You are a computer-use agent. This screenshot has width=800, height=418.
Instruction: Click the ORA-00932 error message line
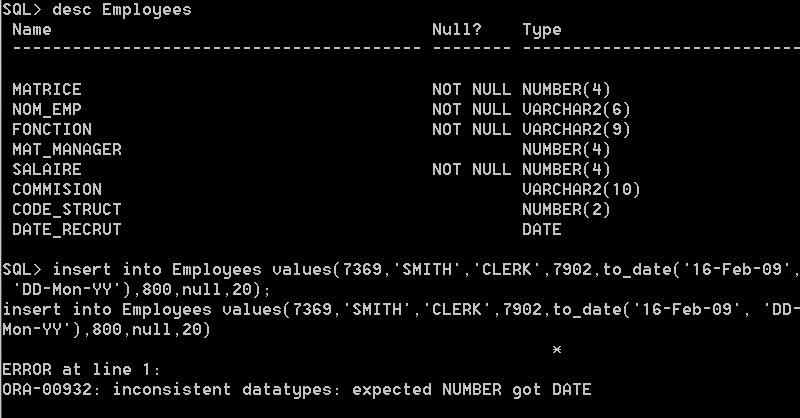pyautogui.click(x=297, y=390)
